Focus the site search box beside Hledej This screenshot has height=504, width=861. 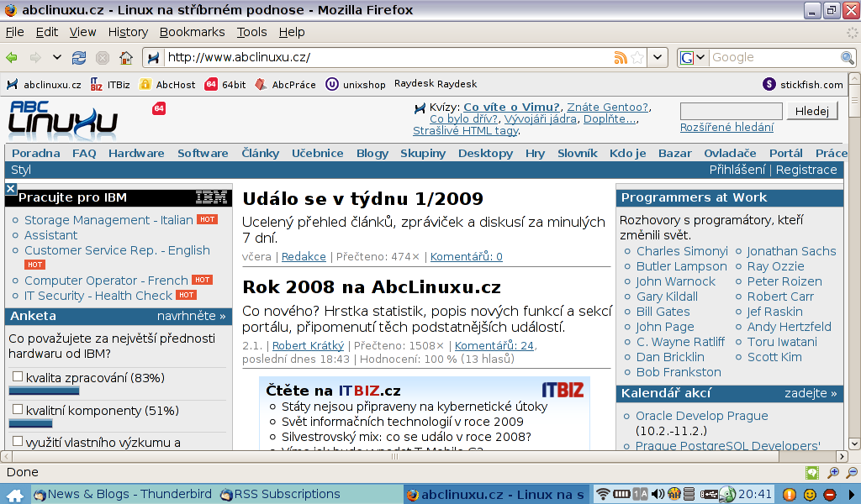point(731,112)
